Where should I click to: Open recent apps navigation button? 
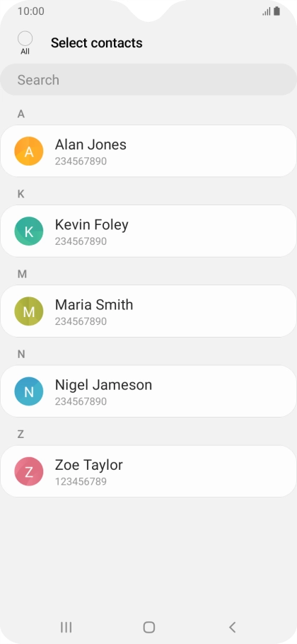click(x=66, y=627)
